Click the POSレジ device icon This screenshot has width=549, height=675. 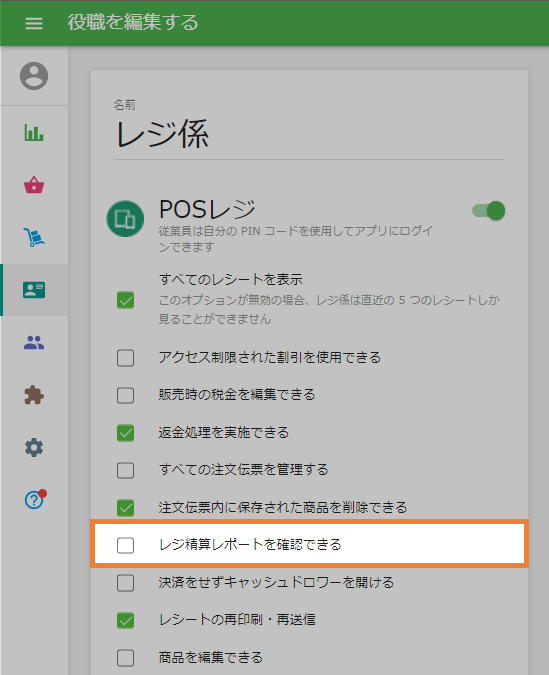[125, 219]
